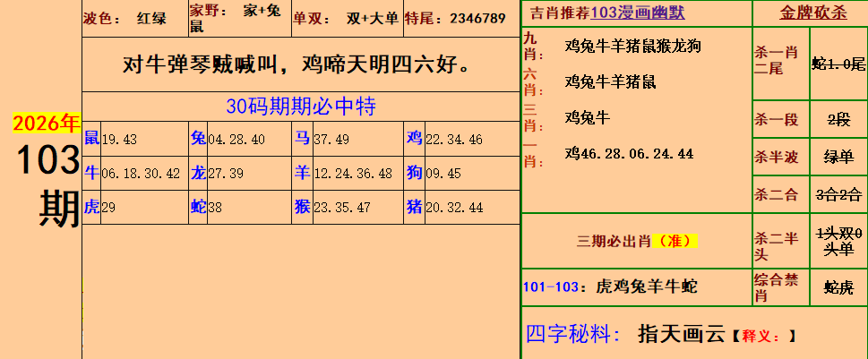Click the 蛇 number 38
868x359 pixels.
click(x=215, y=208)
